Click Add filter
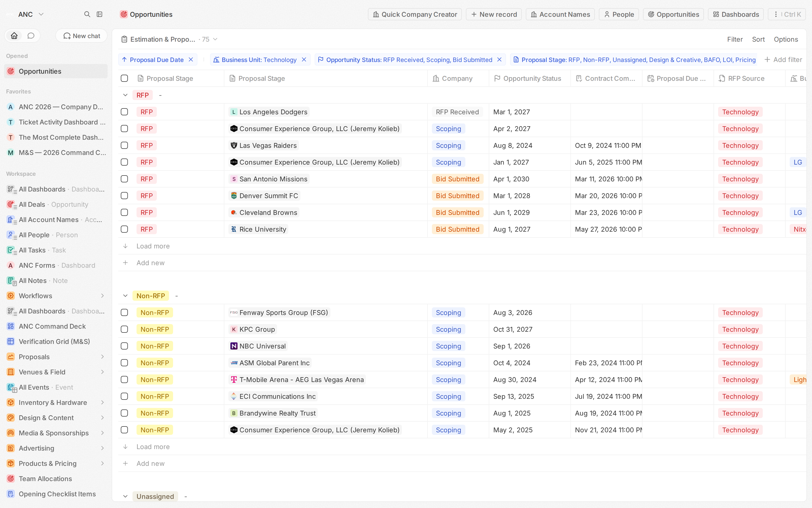The image size is (812, 508). click(x=783, y=59)
